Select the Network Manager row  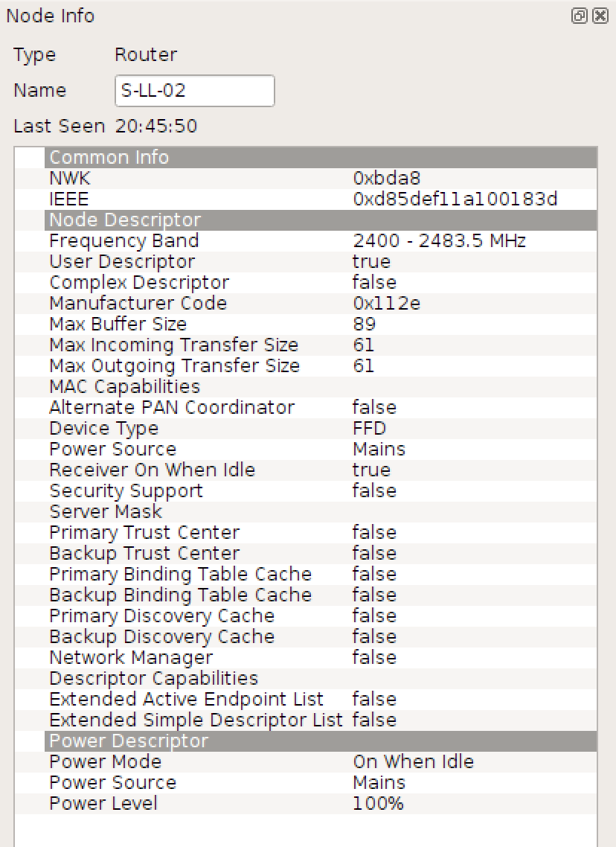[223, 657]
